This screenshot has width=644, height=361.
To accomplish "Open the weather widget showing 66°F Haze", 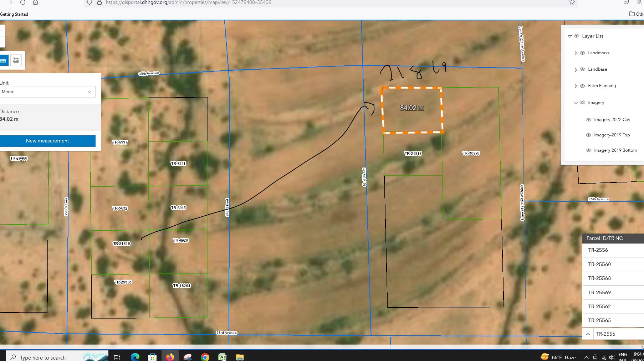I will (x=558, y=357).
